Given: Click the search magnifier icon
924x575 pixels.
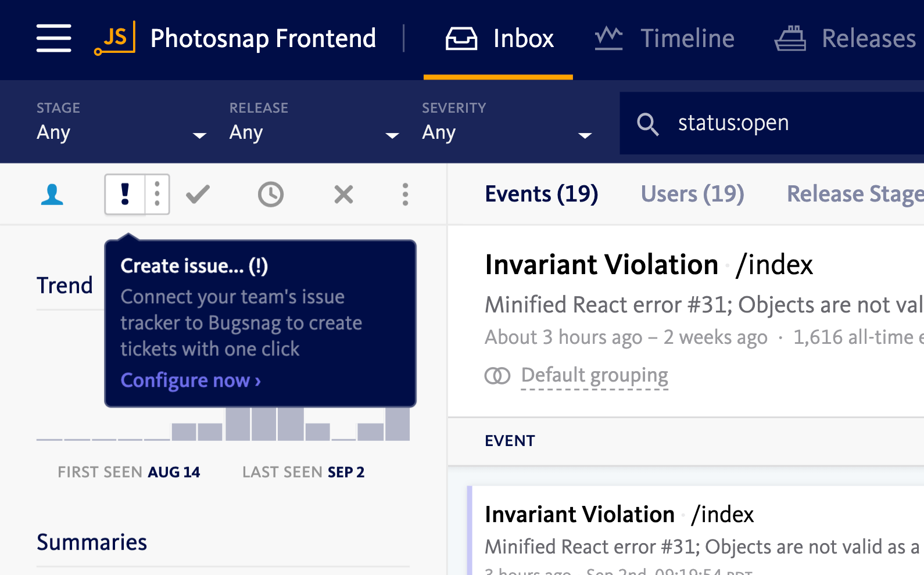Looking at the screenshot, I should pos(647,124).
